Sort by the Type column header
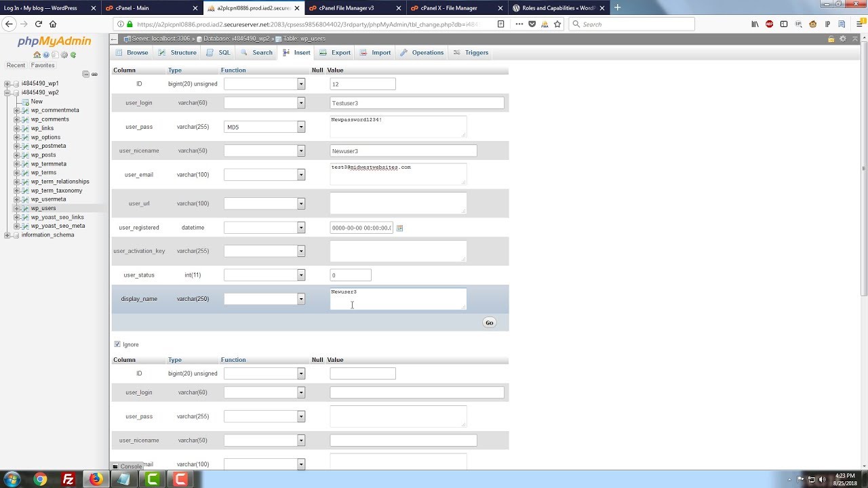This screenshot has width=868, height=488. [x=175, y=70]
